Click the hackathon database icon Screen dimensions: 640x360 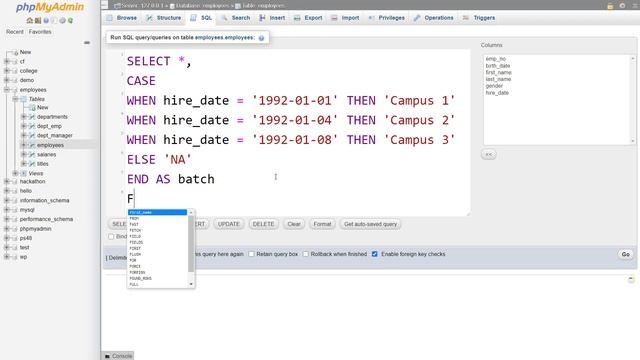(15, 181)
